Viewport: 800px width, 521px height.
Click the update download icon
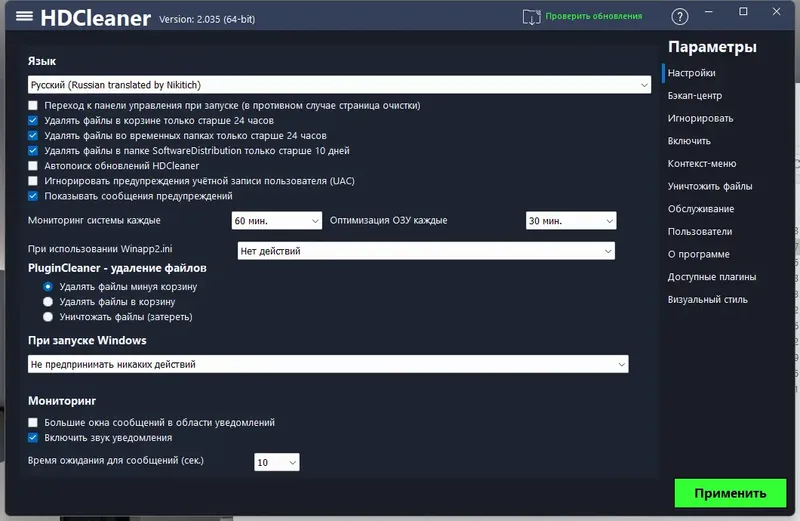(x=531, y=17)
